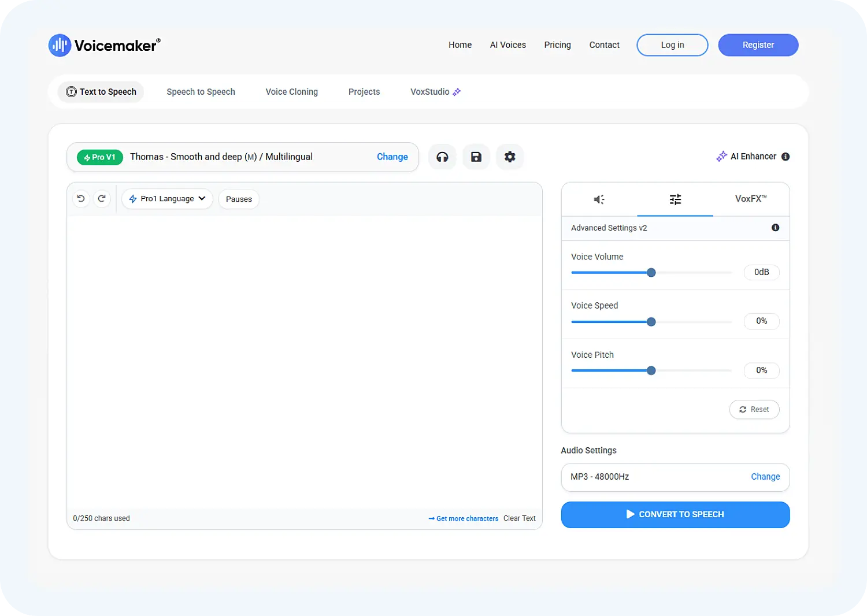Save the voice preset with the save icon
The width and height of the screenshot is (867, 616).
tap(476, 157)
